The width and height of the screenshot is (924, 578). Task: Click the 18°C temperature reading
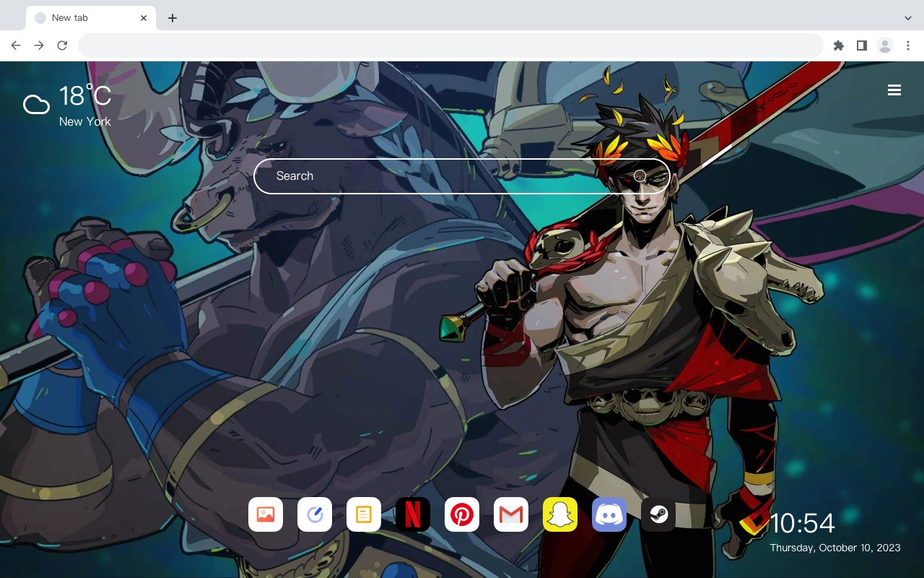pyautogui.click(x=85, y=95)
